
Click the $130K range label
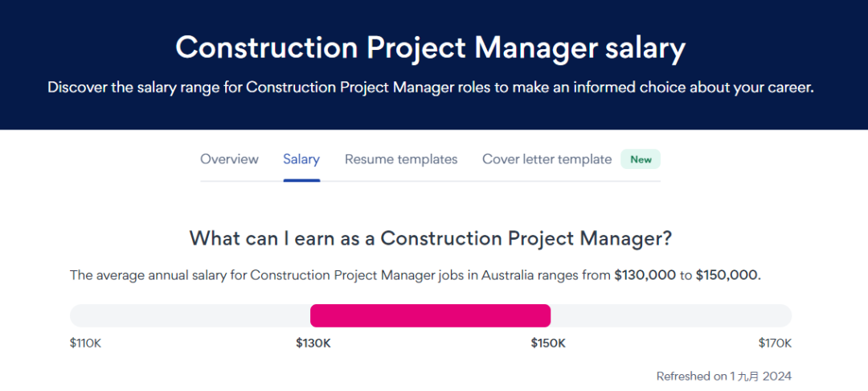(313, 344)
